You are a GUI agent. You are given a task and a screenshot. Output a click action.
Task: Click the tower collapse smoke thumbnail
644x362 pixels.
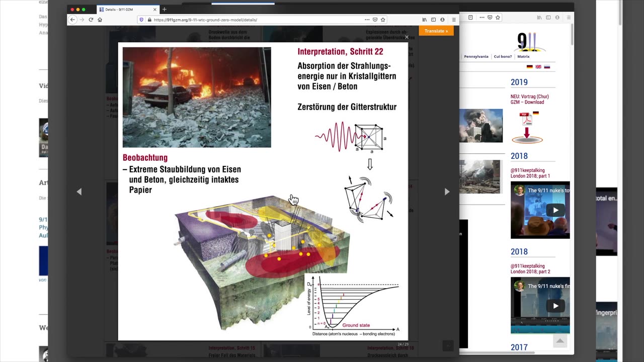[x=481, y=126]
